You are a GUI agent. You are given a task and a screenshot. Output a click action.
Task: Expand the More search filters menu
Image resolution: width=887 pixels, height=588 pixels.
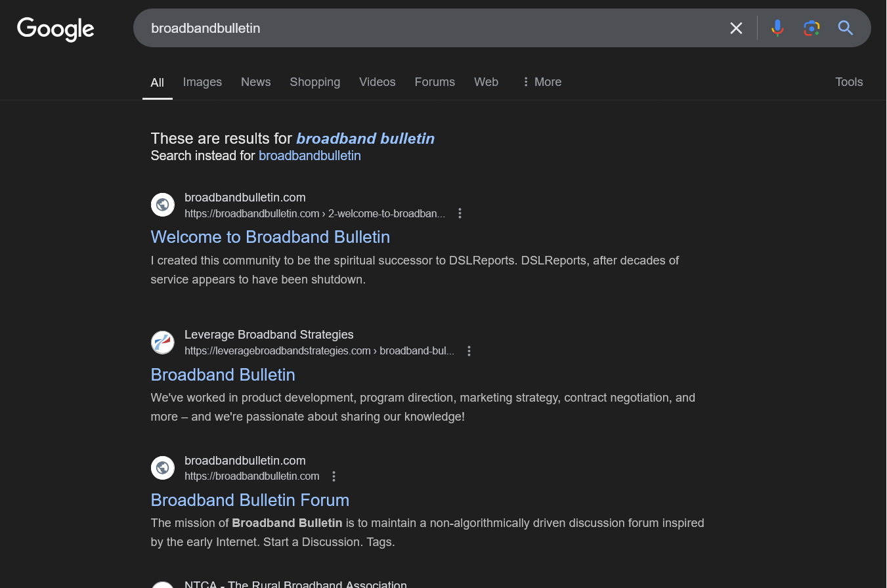542,82
